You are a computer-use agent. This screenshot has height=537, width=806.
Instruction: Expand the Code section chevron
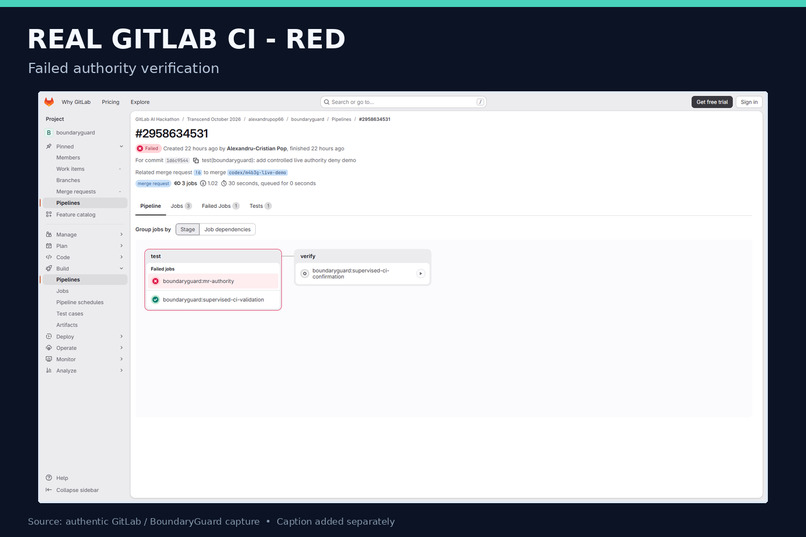tap(121, 257)
